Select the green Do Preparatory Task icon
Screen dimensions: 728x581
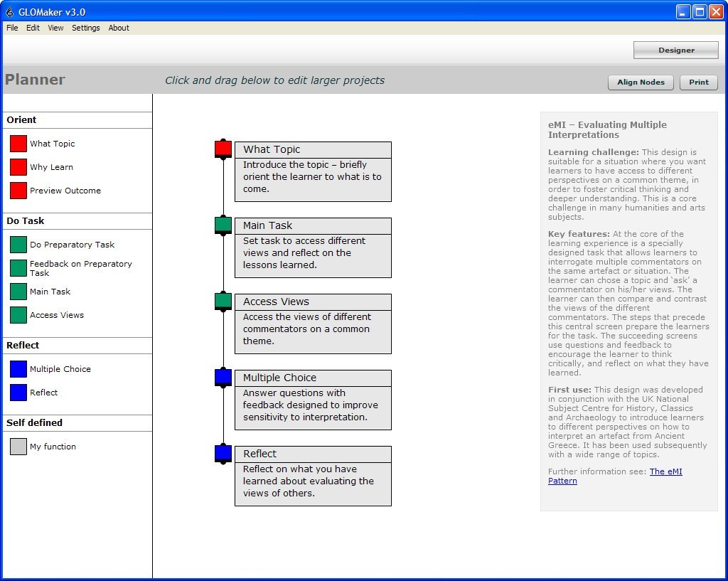pyautogui.click(x=18, y=245)
